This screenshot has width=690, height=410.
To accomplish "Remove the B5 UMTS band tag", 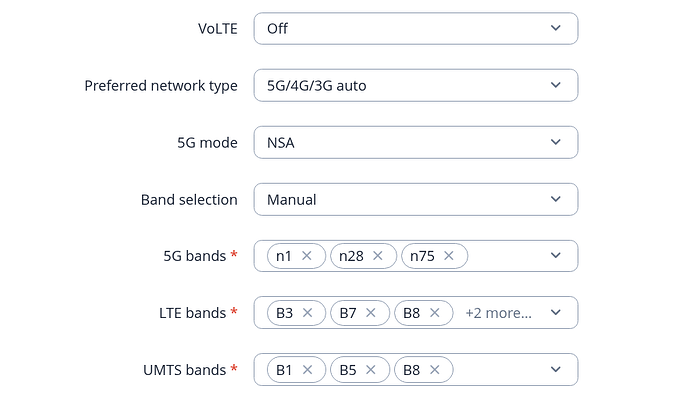I will click(x=371, y=370).
